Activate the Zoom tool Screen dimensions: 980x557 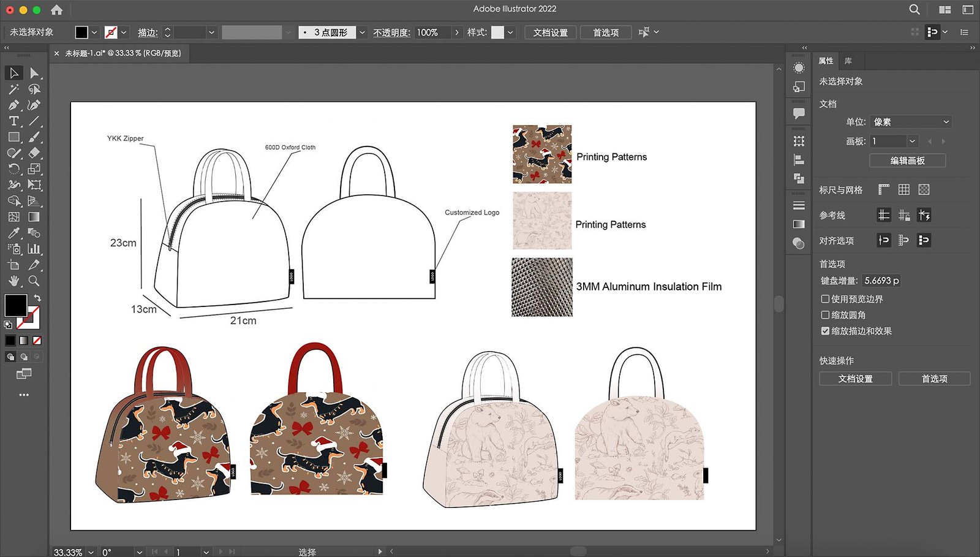34,281
